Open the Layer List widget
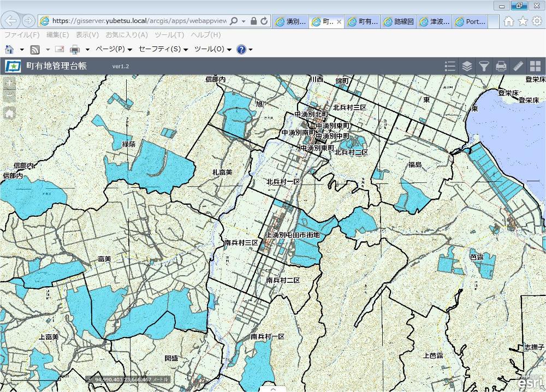Image resolution: width=546 pixels, height=392 pixels. tap(467, 67)
